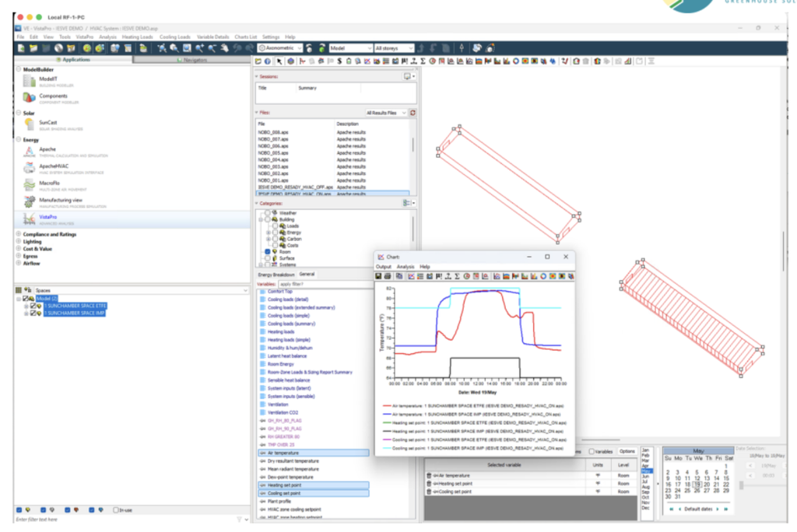Collapse the Energy applications section
The width and height of the screenshot is (797, 532).
(19, 140)
